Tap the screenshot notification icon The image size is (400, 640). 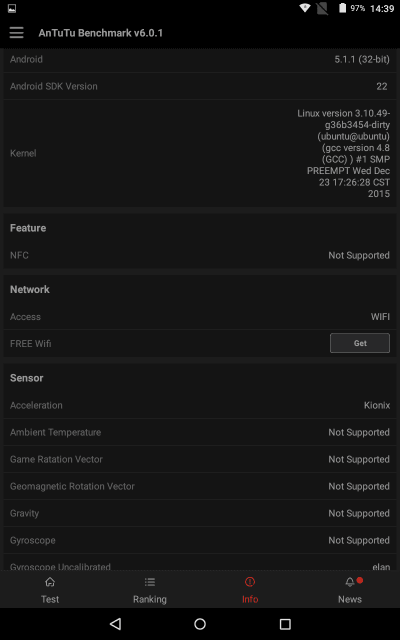point(12,8)
